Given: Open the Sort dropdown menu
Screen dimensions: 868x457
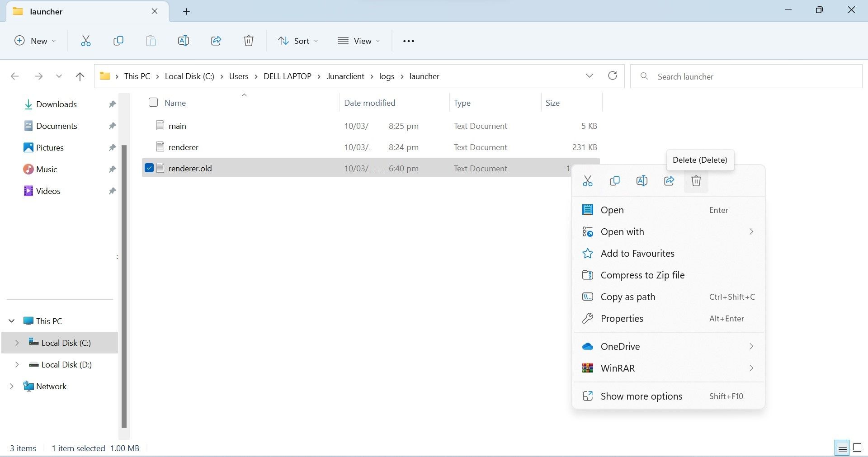Looking at the screenshot, I should click(x=298, y=41).
